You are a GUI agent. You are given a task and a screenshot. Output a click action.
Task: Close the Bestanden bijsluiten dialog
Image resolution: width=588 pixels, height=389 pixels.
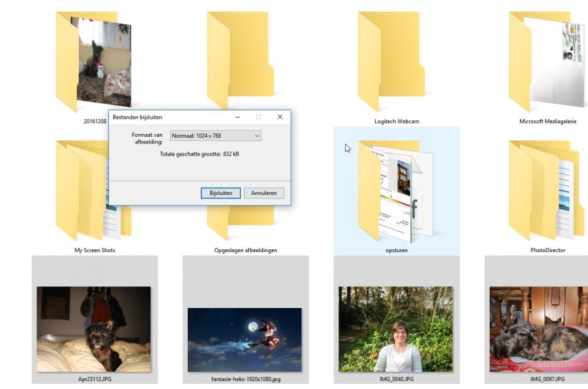click(280, 117)
